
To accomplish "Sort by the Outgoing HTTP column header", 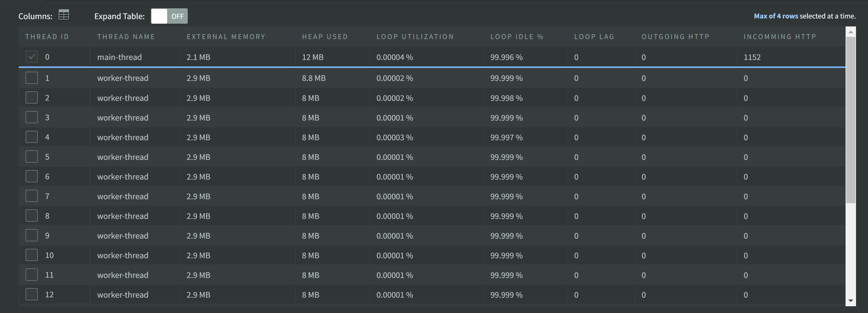I will tap(676, 36).
